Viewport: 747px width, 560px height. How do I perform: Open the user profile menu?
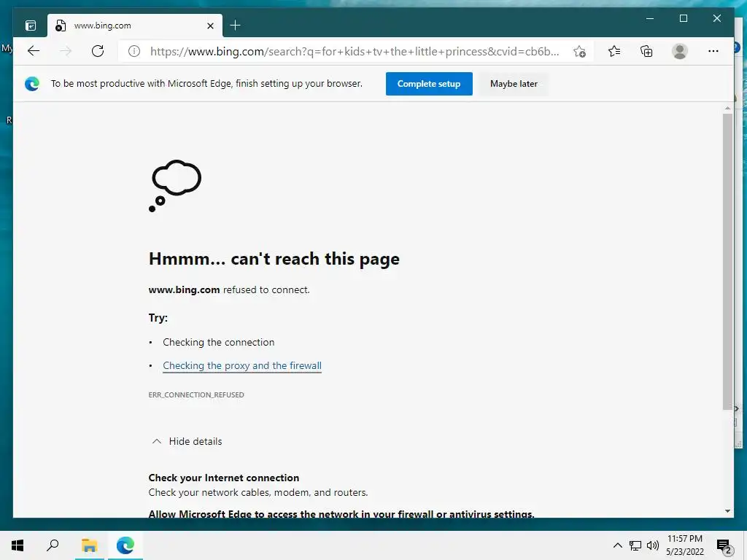point(679,51)
